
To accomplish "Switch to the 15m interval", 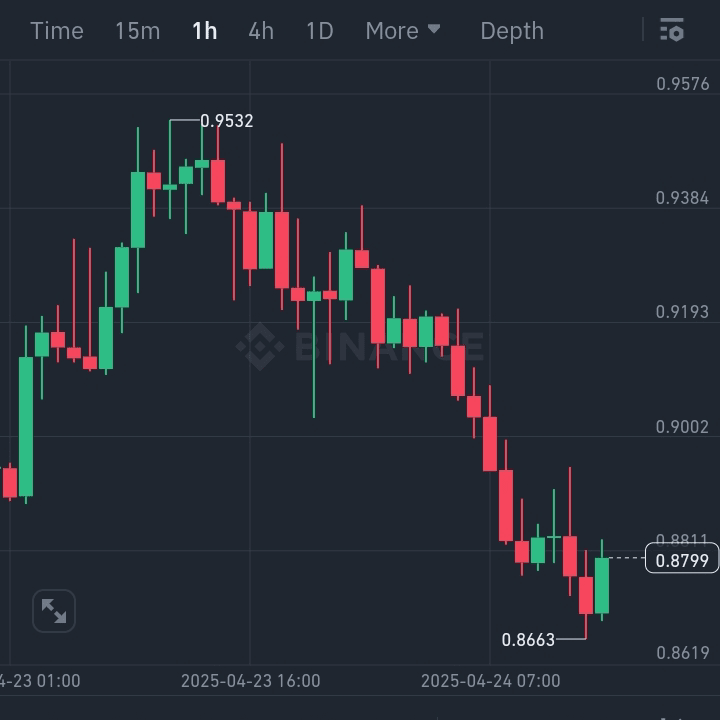I will 137,31.
